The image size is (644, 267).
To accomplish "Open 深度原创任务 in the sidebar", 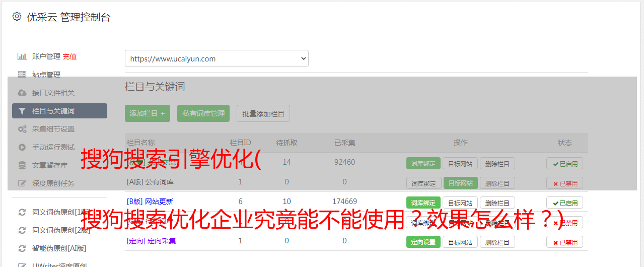I will (x=53, y=183).
